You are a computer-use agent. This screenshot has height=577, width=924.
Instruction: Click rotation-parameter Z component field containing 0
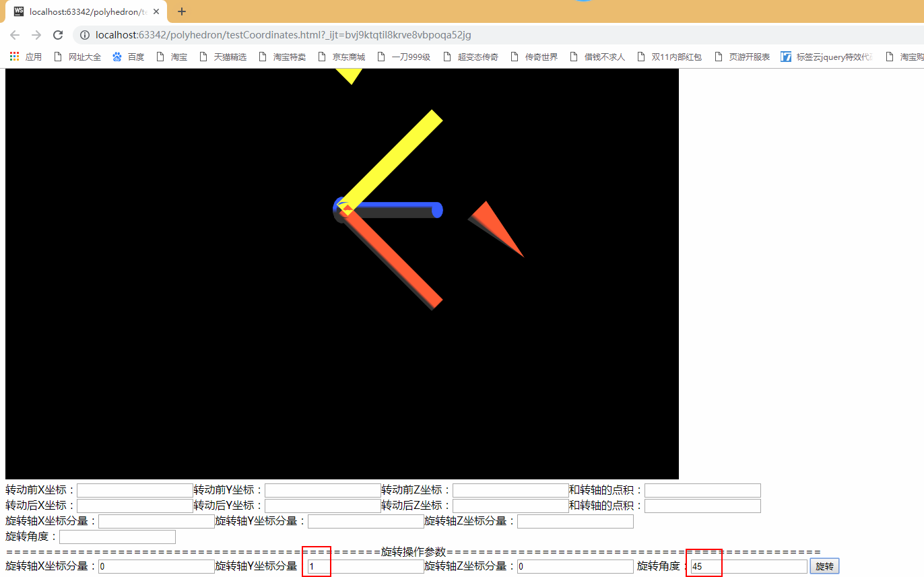tap(575, 566)
